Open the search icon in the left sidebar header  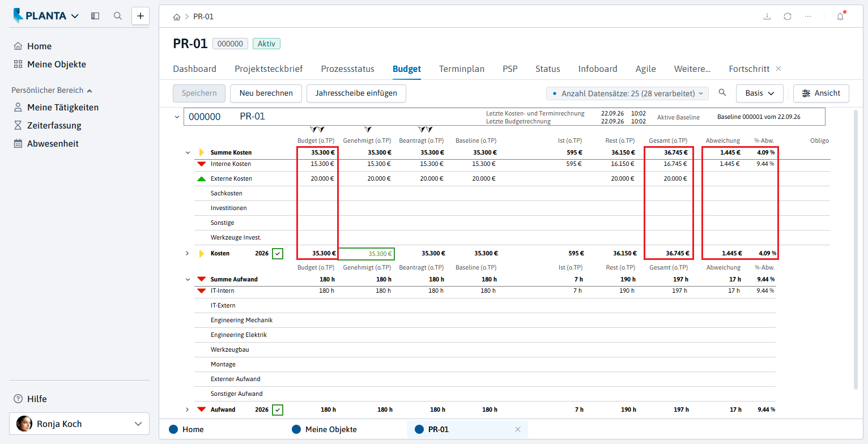118,16
